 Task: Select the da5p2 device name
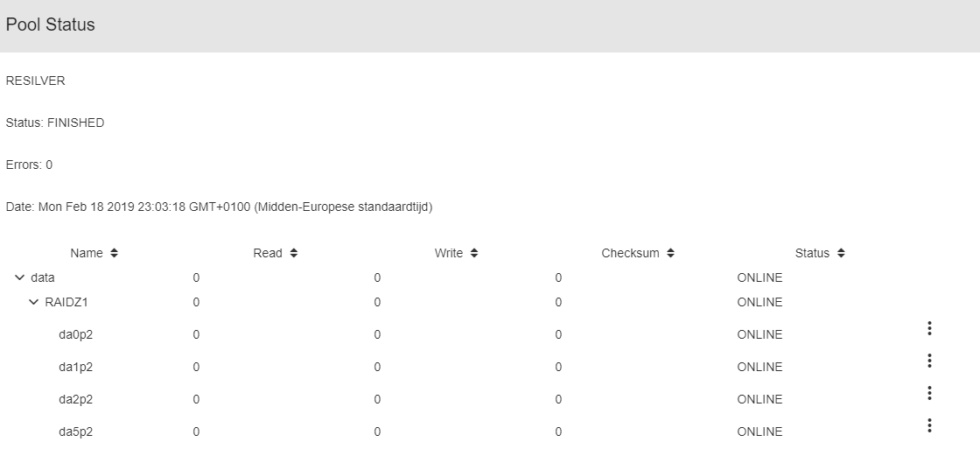point(75,431)
